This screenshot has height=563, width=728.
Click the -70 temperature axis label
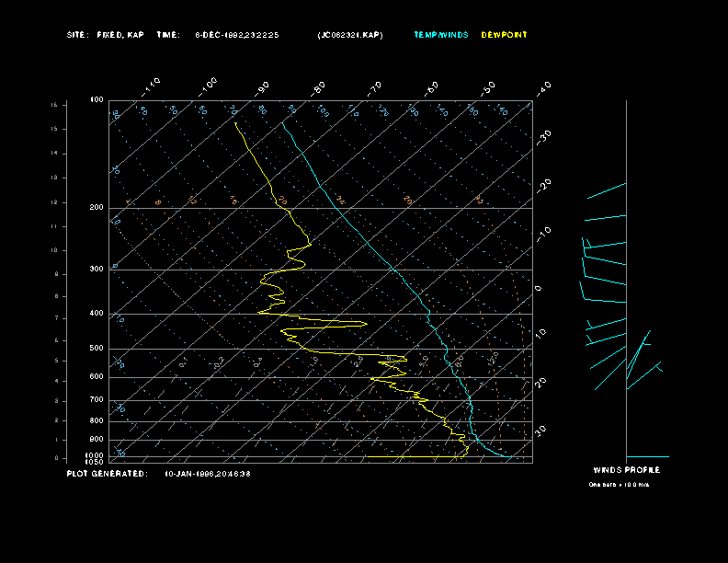[x=374, y=88]
